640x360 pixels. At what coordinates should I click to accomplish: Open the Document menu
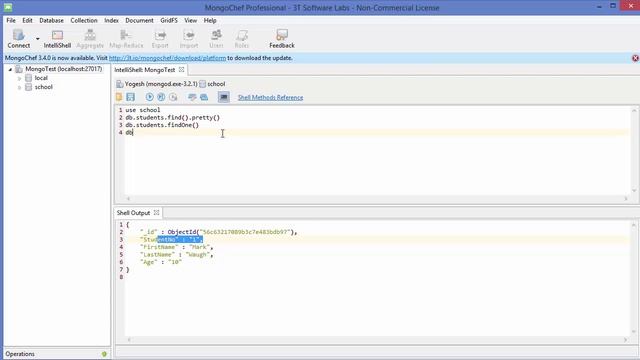139,20
